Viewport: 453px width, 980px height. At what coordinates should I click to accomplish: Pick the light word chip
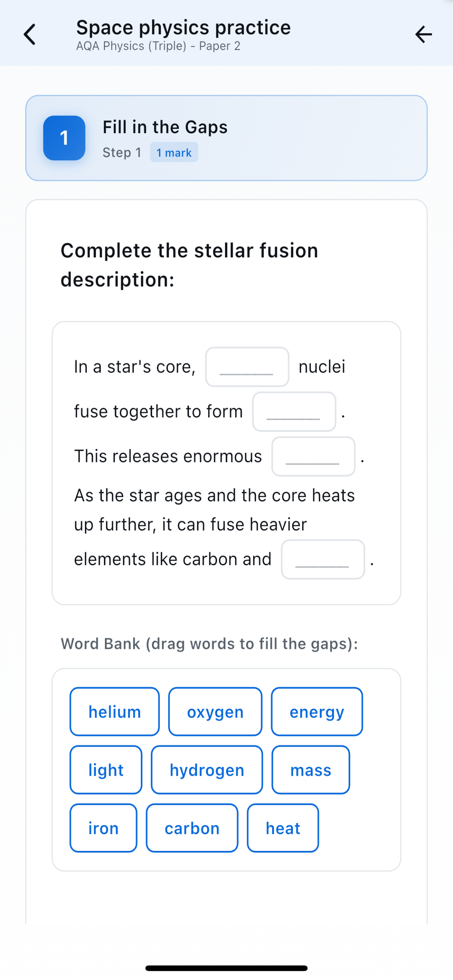pos(105,770)
